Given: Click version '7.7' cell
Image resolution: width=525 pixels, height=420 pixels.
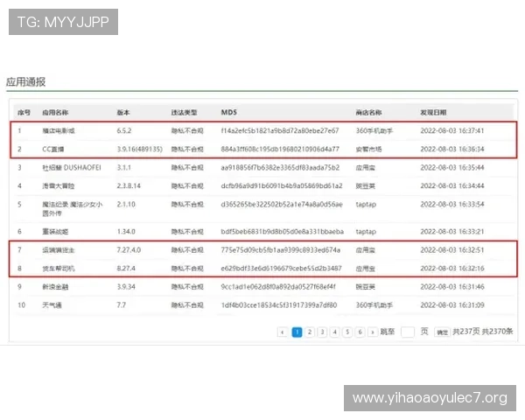Looking at the screenshot, I should click(x=122, y=305).
